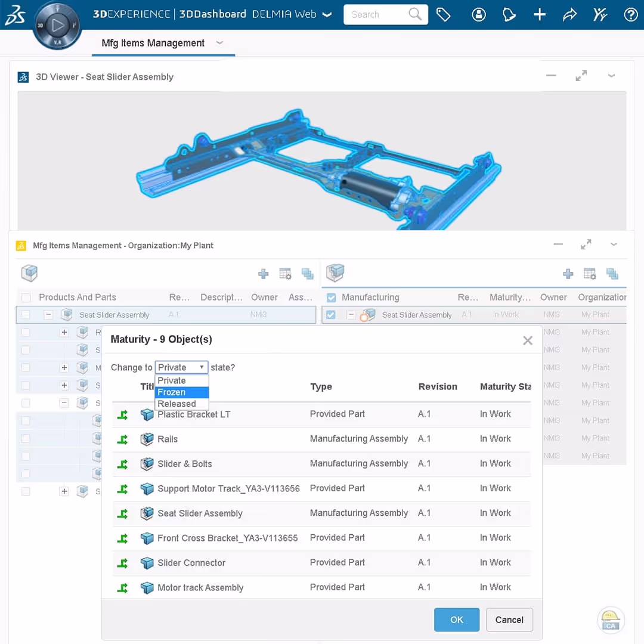The width and height of the screenshot is (644, 644).
Task: Select the Slider & Bolts row title
Action: (x=184, y=464)
